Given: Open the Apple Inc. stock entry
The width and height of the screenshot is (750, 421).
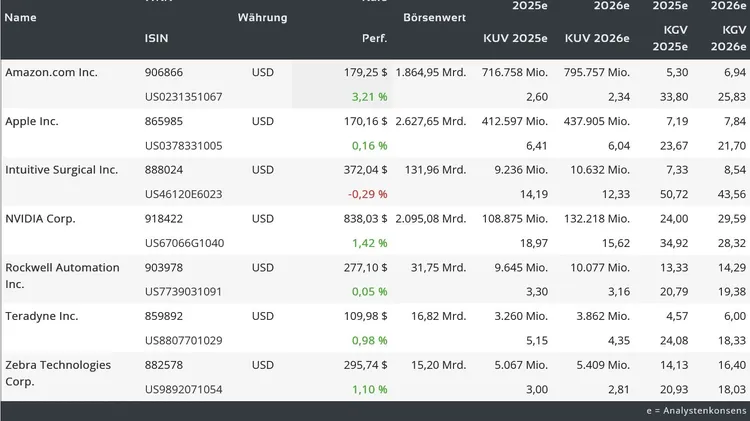Looking at the screenshot, I should coord(32,121).
